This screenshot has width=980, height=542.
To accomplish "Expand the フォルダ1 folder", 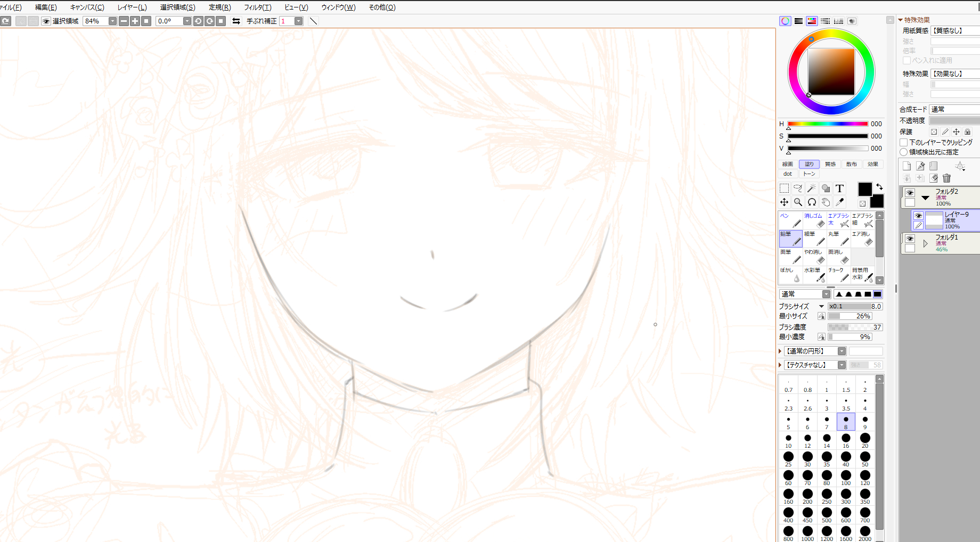I will pyautogui.click(x=926, y=244).
